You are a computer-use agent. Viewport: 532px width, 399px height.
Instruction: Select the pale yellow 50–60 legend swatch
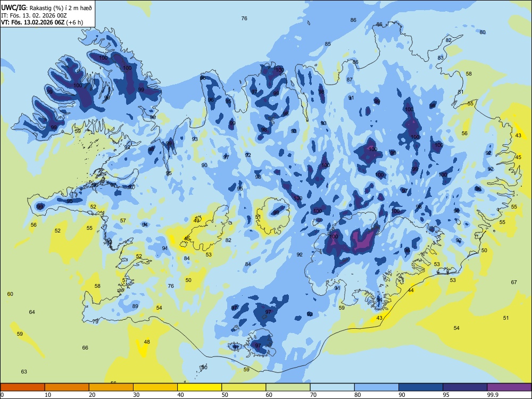pyautogui.click(x=244, y=387)
